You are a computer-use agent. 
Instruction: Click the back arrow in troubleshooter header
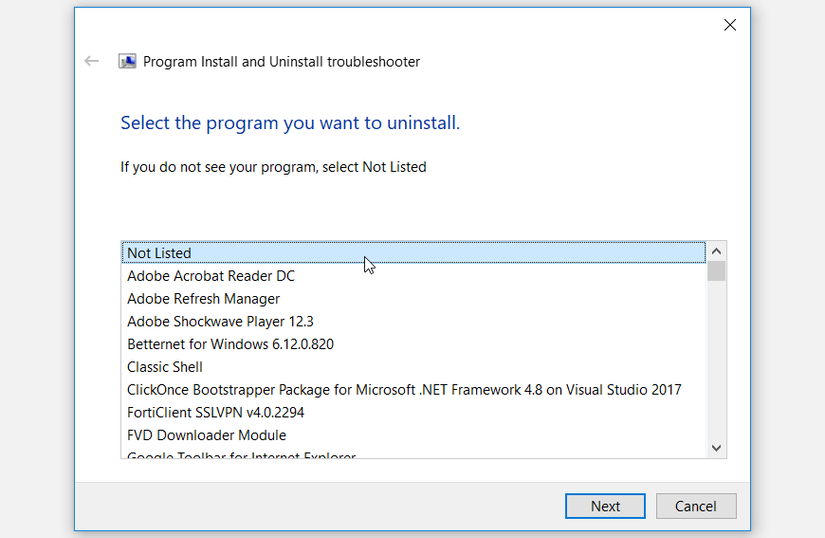point(92,62)
